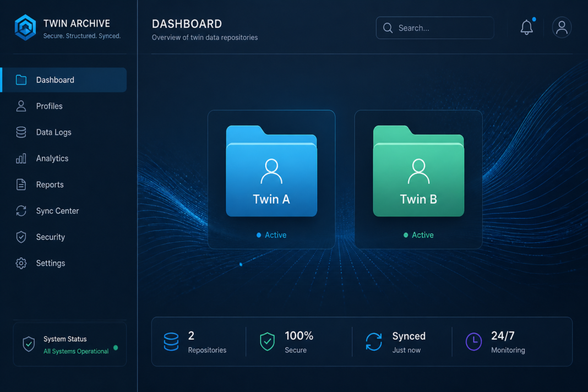
Task: Click the Reports document icon
Action: 21,184
